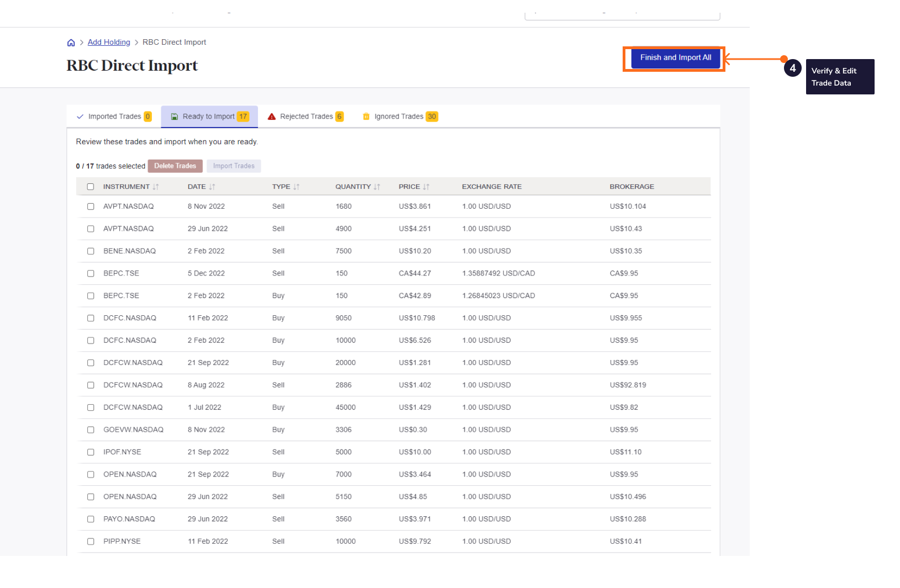Select OPEN.NASDAQ 21 Sep 2022 checkbox
The width and height of the screenshot is (900, 588).
tap(91, 474)
